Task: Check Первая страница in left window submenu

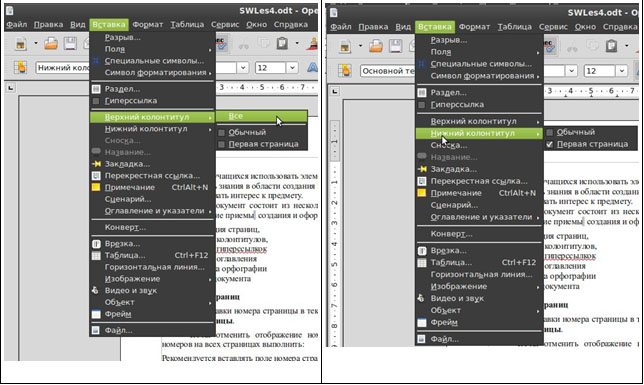Action: click(222, 144)
